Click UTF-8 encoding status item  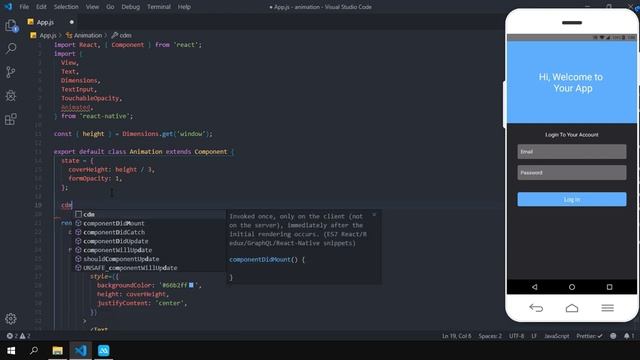tap(516, 336)
